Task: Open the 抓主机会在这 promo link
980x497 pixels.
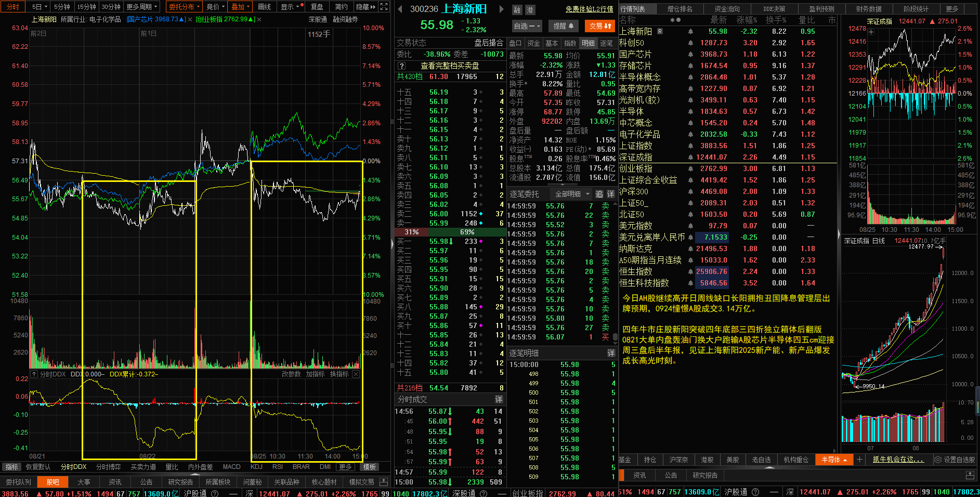Action: click(898, 460)
